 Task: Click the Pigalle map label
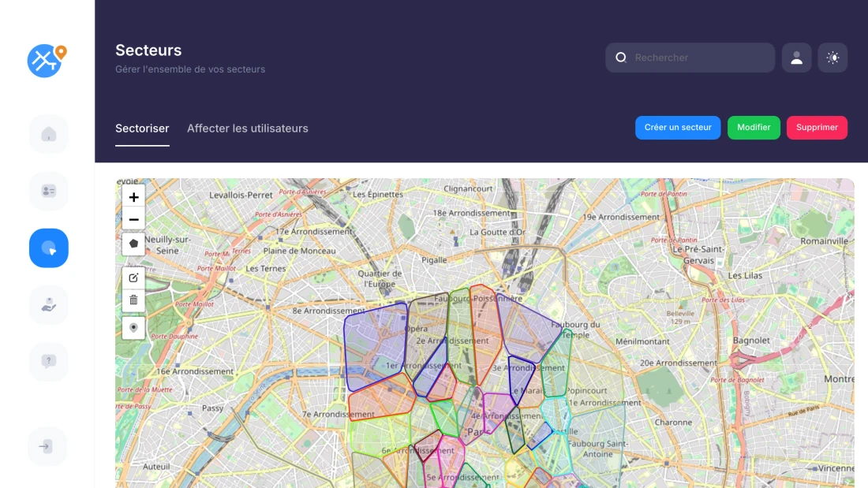pyautogui.click(x=434, y=260)
